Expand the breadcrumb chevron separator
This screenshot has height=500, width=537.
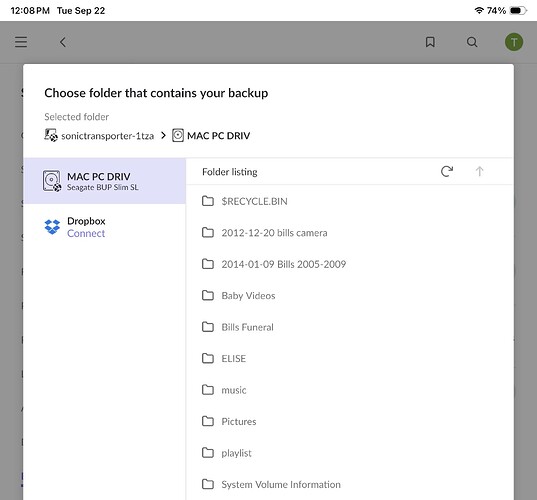pyautogui.click(x=163, y=136)
